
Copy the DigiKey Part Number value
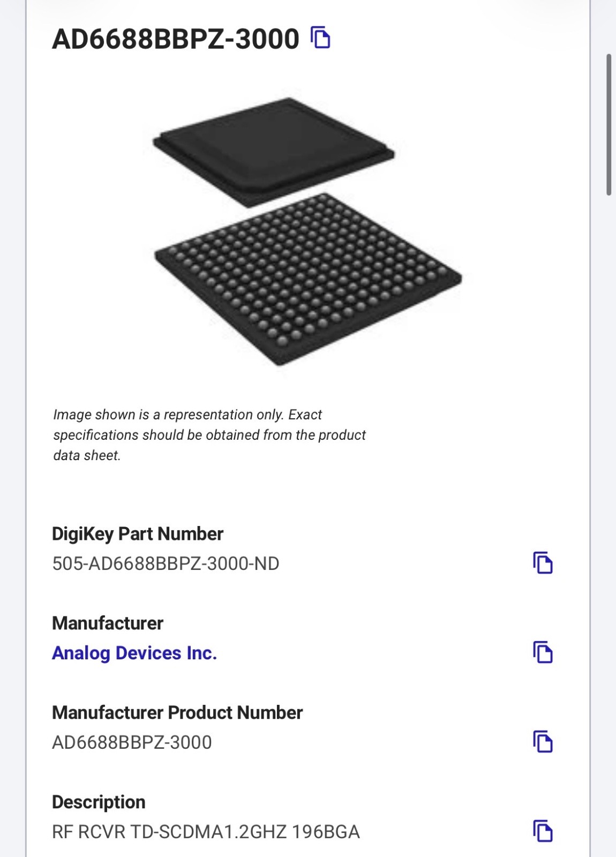click(x=543, y=562)
